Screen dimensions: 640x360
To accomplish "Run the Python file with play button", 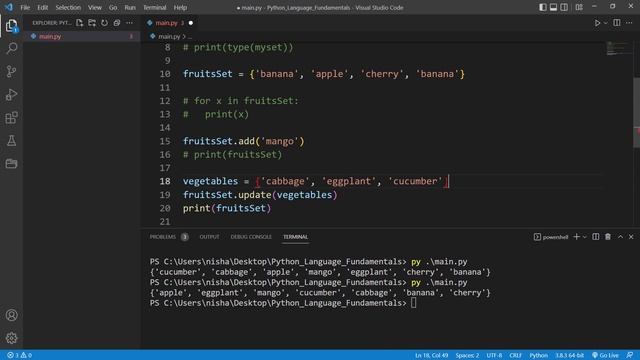I will 597,23.
